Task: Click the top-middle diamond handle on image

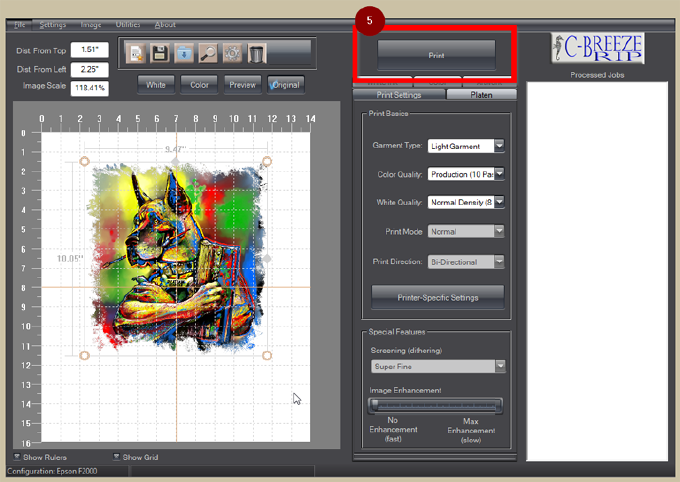Action: coord(175,161)
